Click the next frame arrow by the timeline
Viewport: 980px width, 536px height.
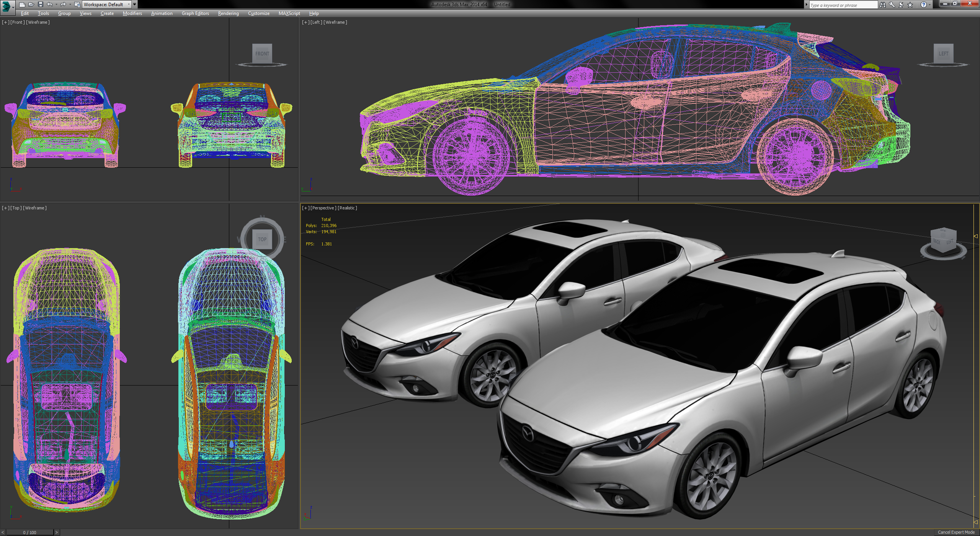[56, 532]
